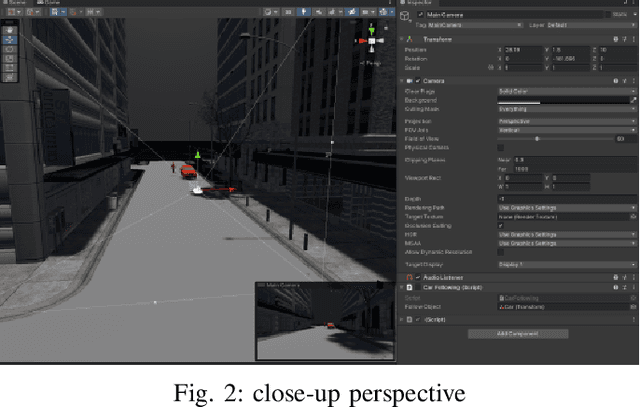640x407 pixels.
Task: Click the Background color eyedropper icon
Action: (633, 100)
